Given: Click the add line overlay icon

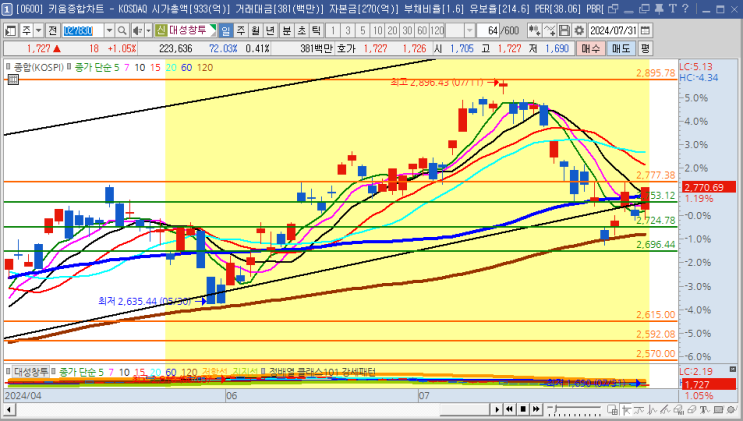Looking at the screenshot, I should (x=549, y=30).
